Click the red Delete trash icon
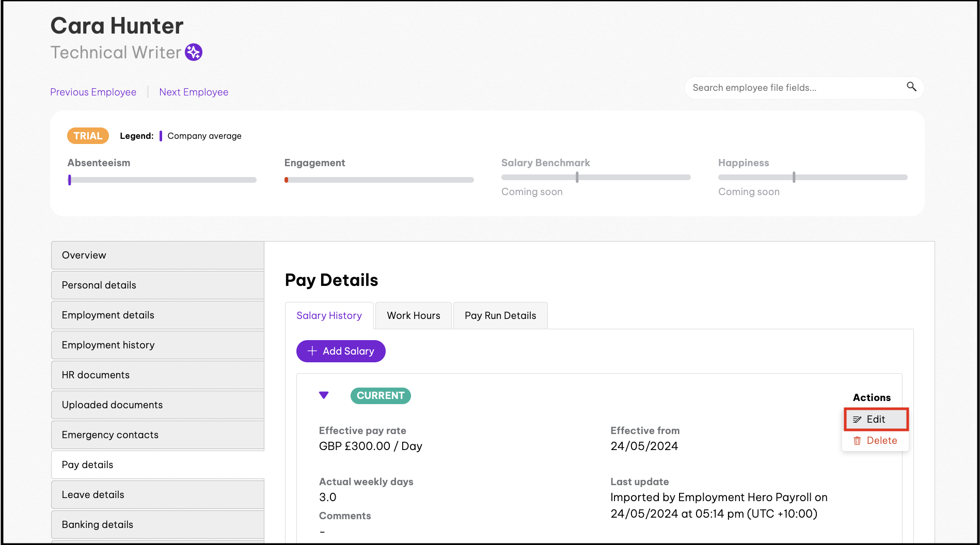The width and height of the screenshot is (980, 545). click(857, 441)
